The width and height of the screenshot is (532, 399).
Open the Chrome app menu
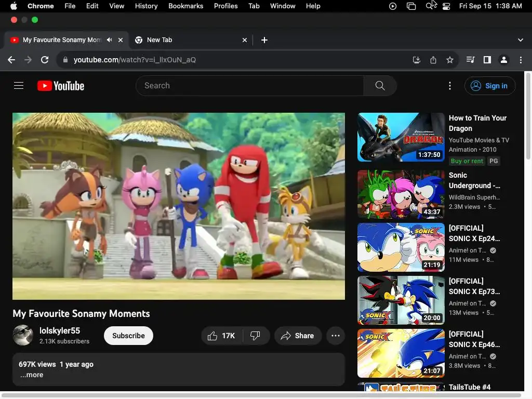pos(41,6)
